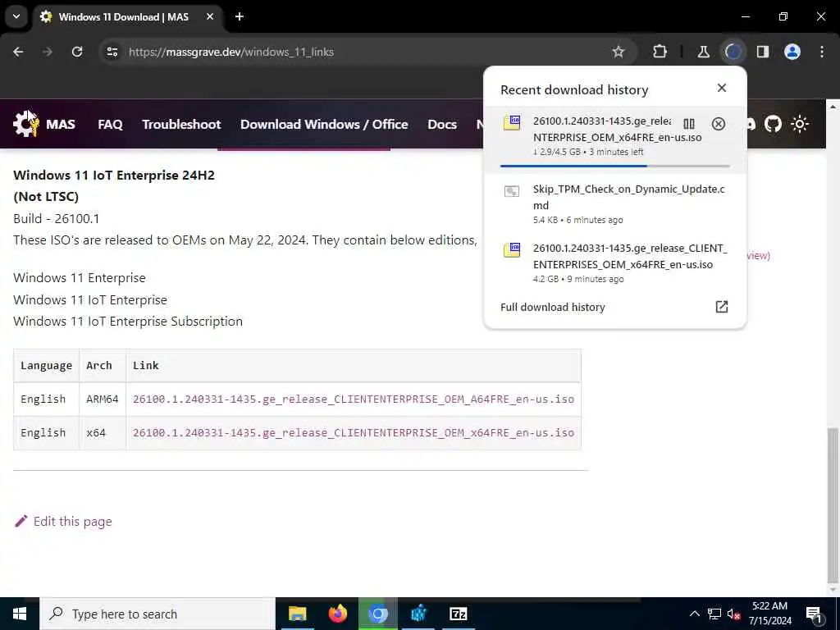Open full download history external icon
This screenshot has height=630, width=840.
pos(722,307)
